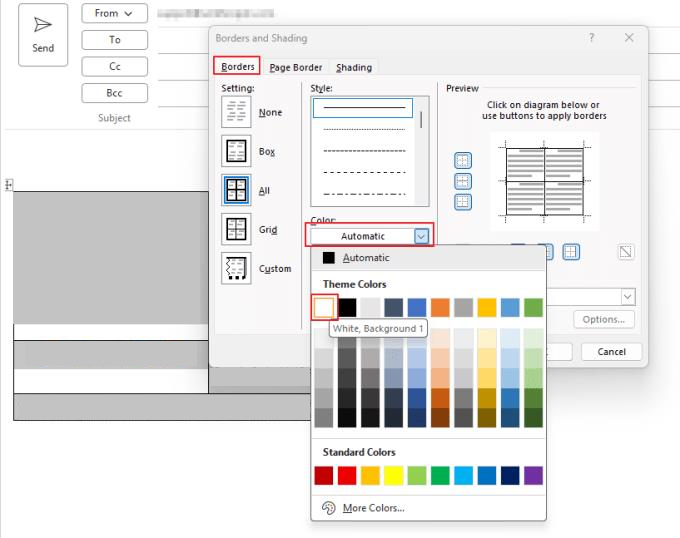The image size is (680, 538).
Task: Toggle inside horizontal border preview button
Action: [463, 181]
